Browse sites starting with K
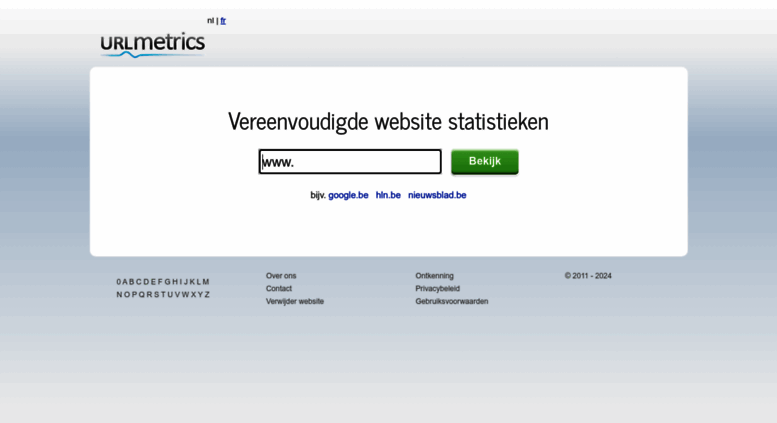 pos(192,282)
